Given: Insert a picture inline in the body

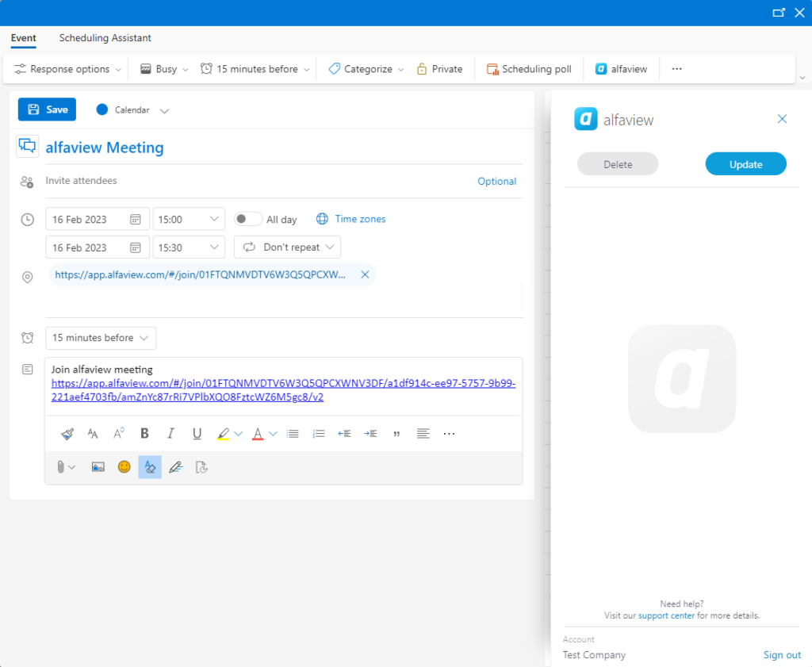Looking at the screenshot, I should [x=98, y=467].
